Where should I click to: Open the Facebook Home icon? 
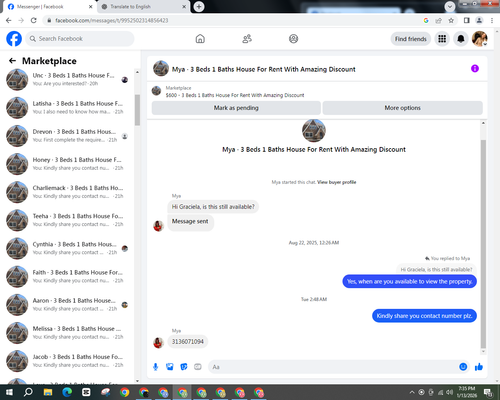click(200, 39)
